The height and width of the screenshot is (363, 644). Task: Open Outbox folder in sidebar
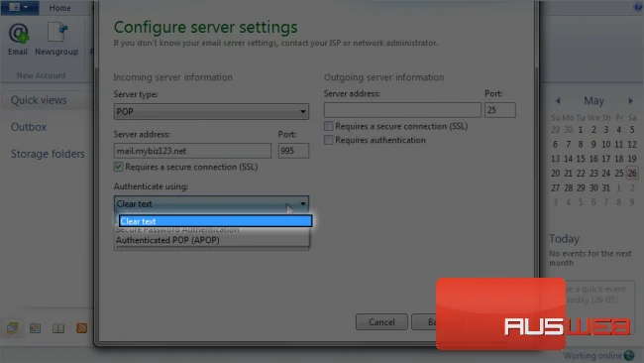29,127
